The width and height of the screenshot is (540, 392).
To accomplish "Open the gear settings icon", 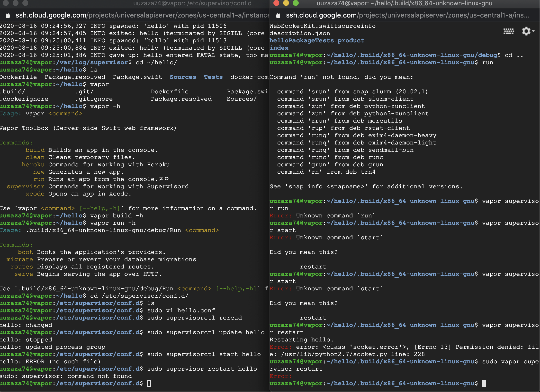I will point(526,31).
